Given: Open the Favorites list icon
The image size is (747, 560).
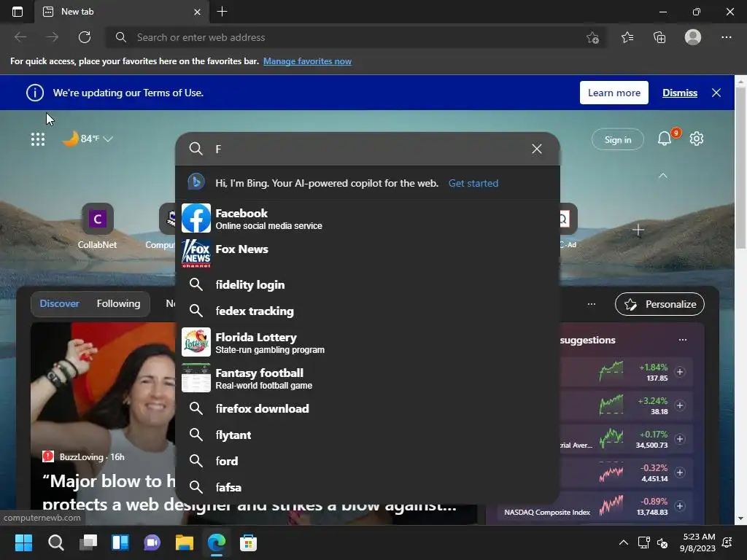Looking at the screenshot, I should (627, 37).
